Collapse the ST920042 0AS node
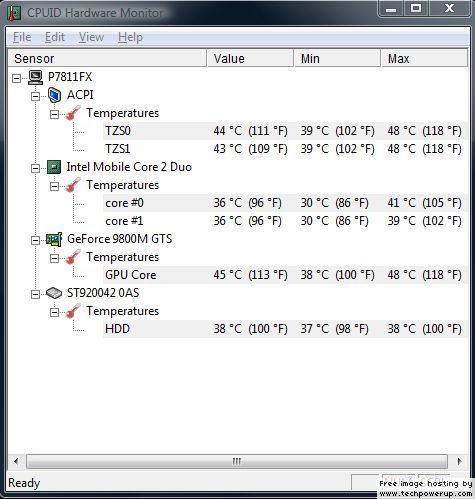Viewport: 475px width, 499px height. coord(35,295)
